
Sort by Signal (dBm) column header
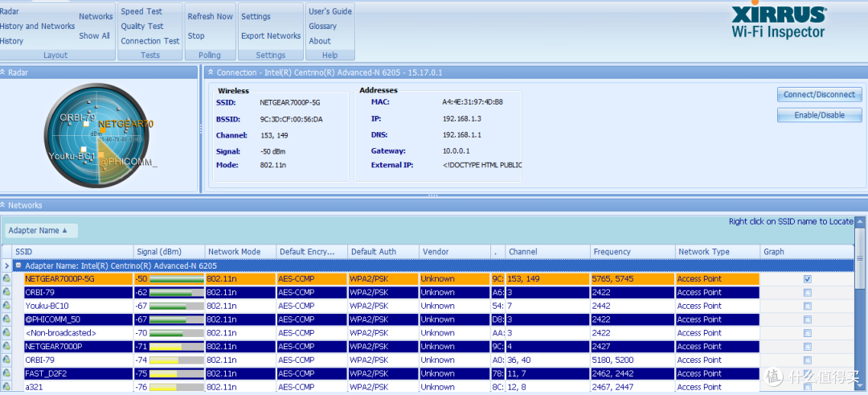[170, 252]
